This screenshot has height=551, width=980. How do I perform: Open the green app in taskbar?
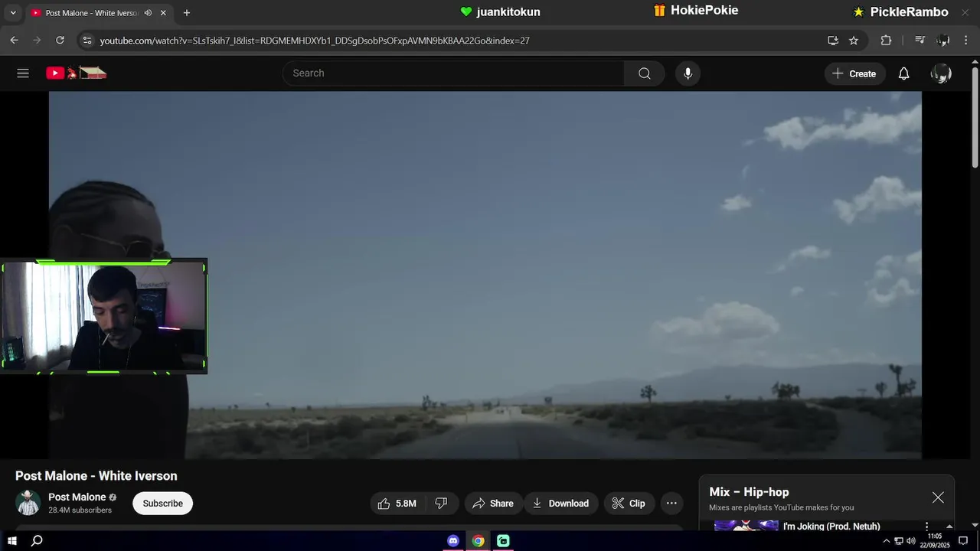(503, 541)
